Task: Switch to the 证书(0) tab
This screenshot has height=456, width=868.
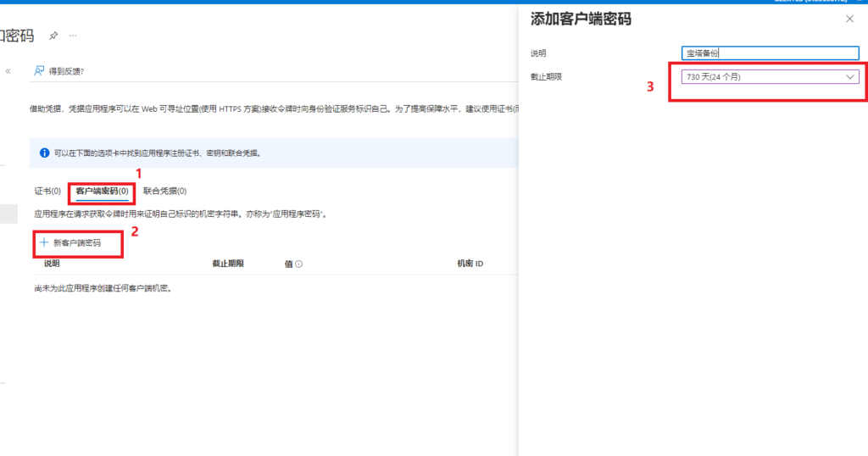Action: 47,192
